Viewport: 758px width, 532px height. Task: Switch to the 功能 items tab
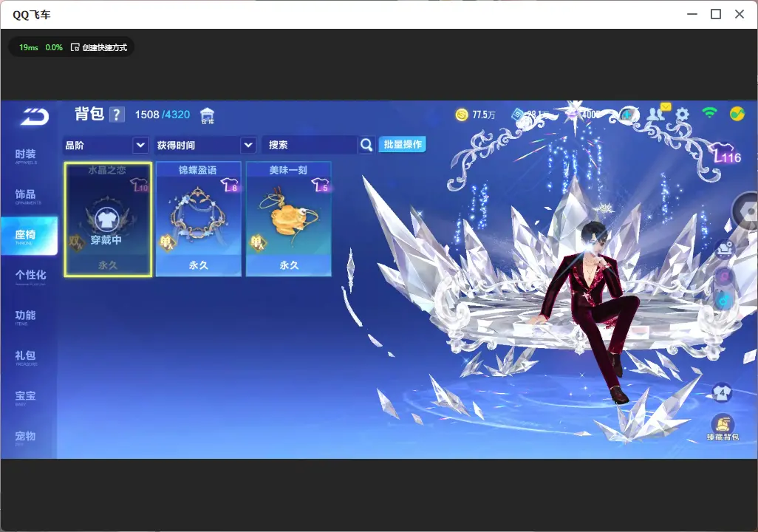click(x=29, y=316)
